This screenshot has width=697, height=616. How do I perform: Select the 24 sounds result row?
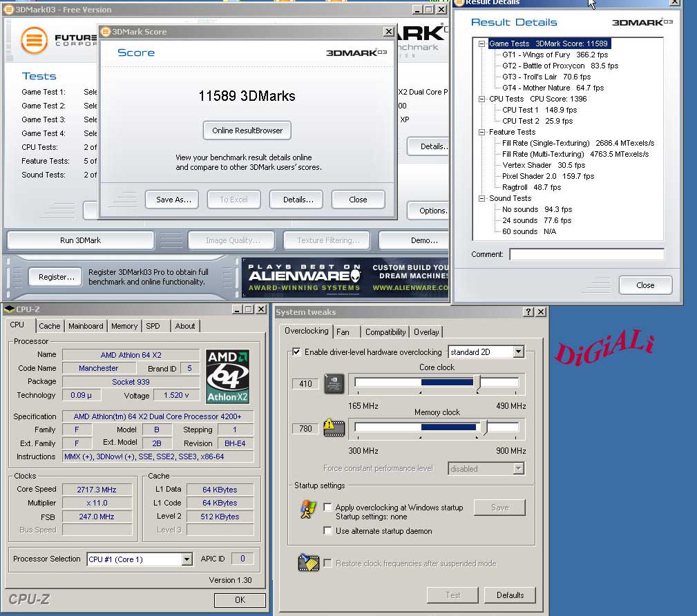point(537,220)
